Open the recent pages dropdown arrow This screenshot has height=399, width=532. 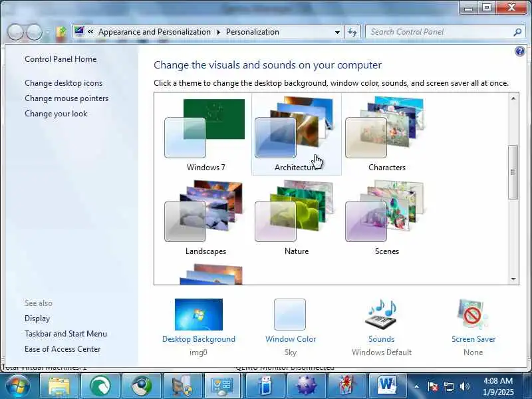[48, 32]
